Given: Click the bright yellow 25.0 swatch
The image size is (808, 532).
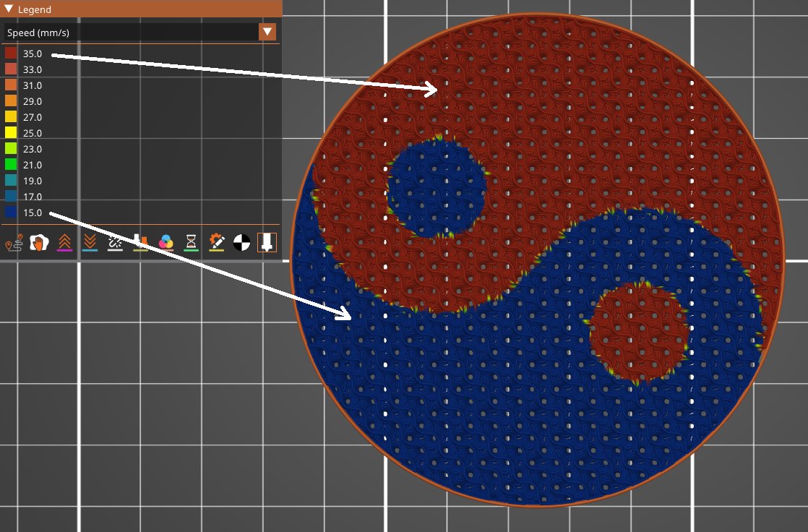Looking at the screenshot, I should tap(11, 133).
